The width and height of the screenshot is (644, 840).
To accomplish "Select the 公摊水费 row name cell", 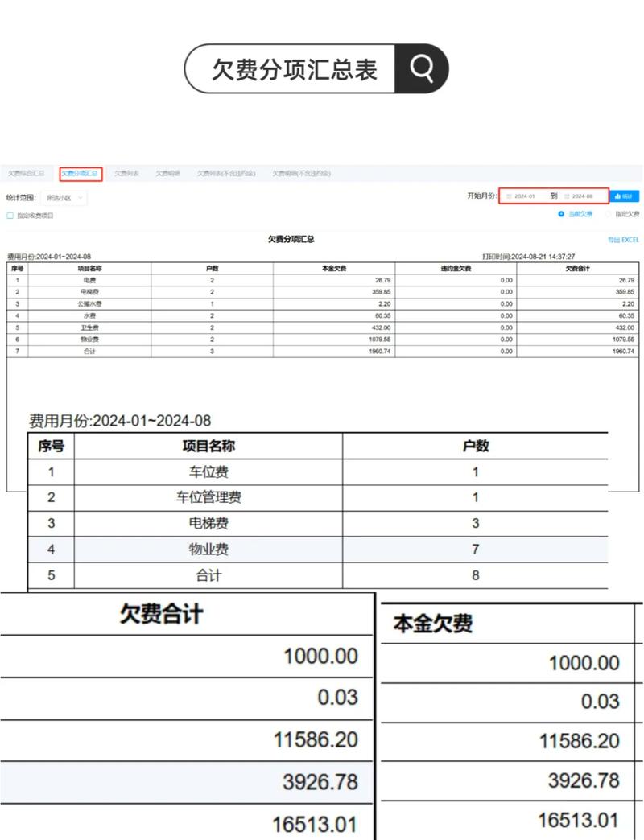I will [89, 304].
